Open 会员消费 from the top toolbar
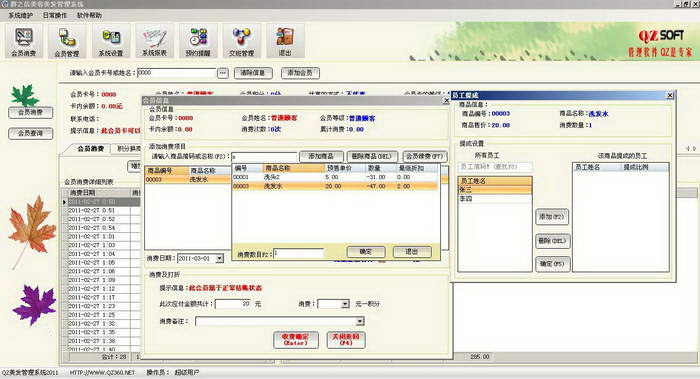Screen dimensions: 700x379 click(24, 42)
